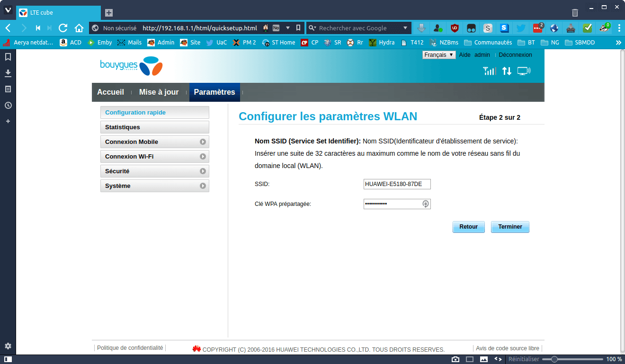Expand the Sécurité section
This screenshot has height=364, width=625.
[x=155, y=171]
